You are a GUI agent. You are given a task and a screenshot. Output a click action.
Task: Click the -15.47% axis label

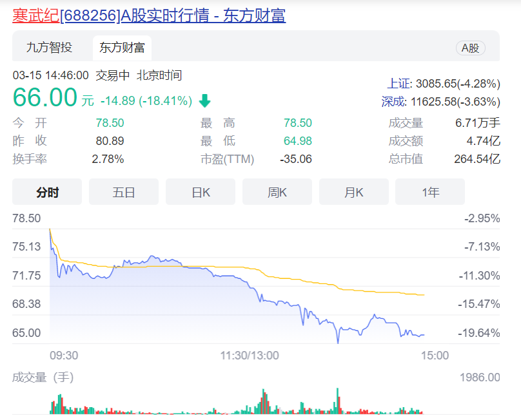pyautogui.click(x=479, y=304)
